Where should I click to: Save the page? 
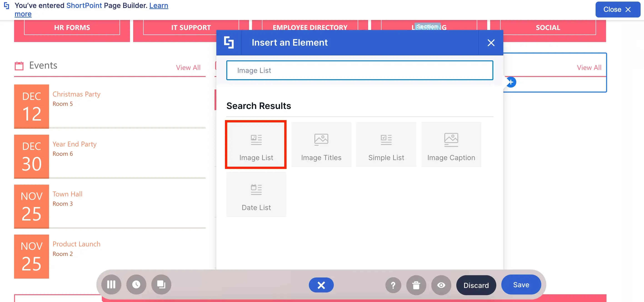(x=521, y=285)
